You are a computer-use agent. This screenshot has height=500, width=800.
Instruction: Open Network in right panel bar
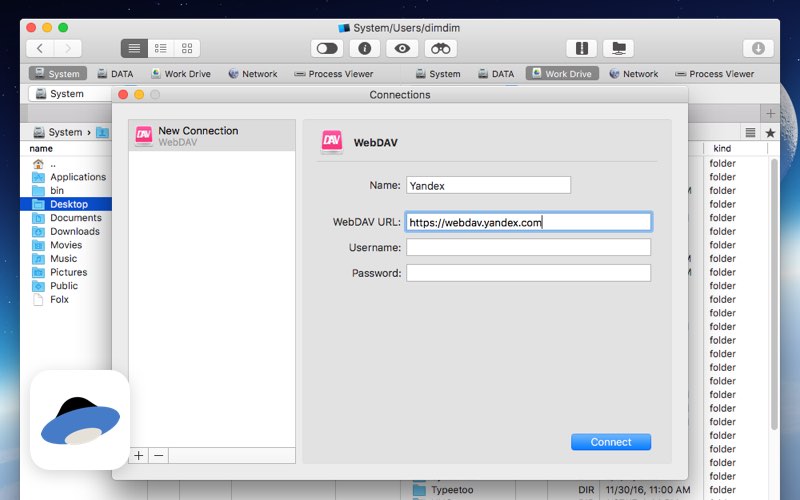tap(634, 73)
